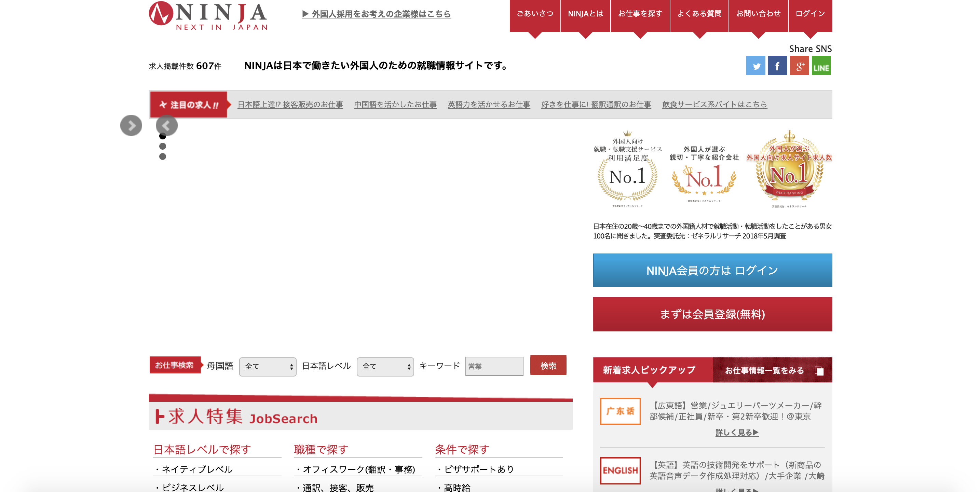
Task: Select the third carousel dot indicator
Action: (x=162, y=156)
